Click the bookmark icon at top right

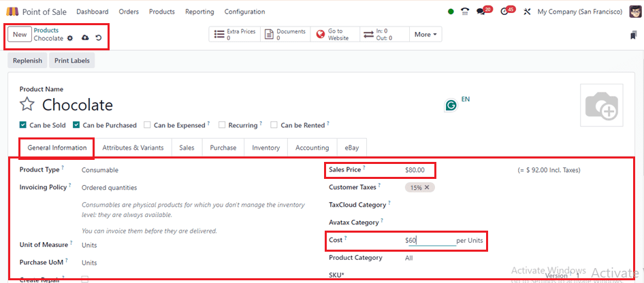(634, 35)
